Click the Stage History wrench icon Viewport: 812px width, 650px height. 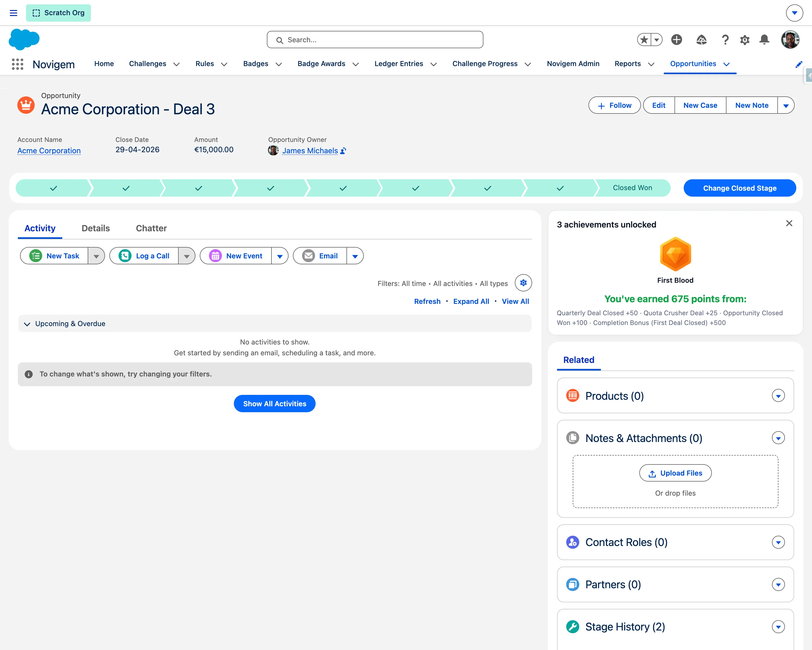pos(572,627)
